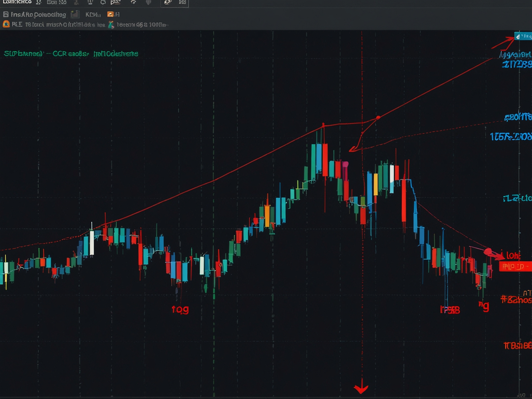Image resolution: width=532 pixels, height=399 pixels.
Task: Click the KDM label in the second toolbar row
Action: [93, 15]
